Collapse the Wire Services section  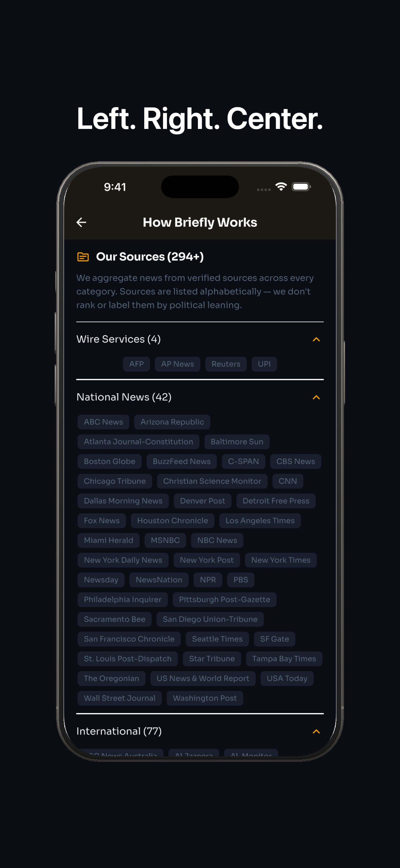pyautogui.click(x=316, y=339)
